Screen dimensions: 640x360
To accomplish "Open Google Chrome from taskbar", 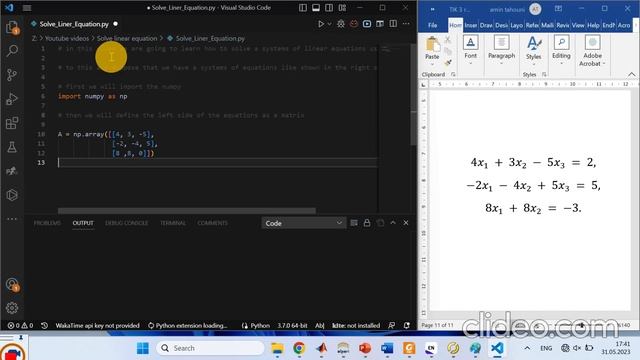I will (299, 348).
